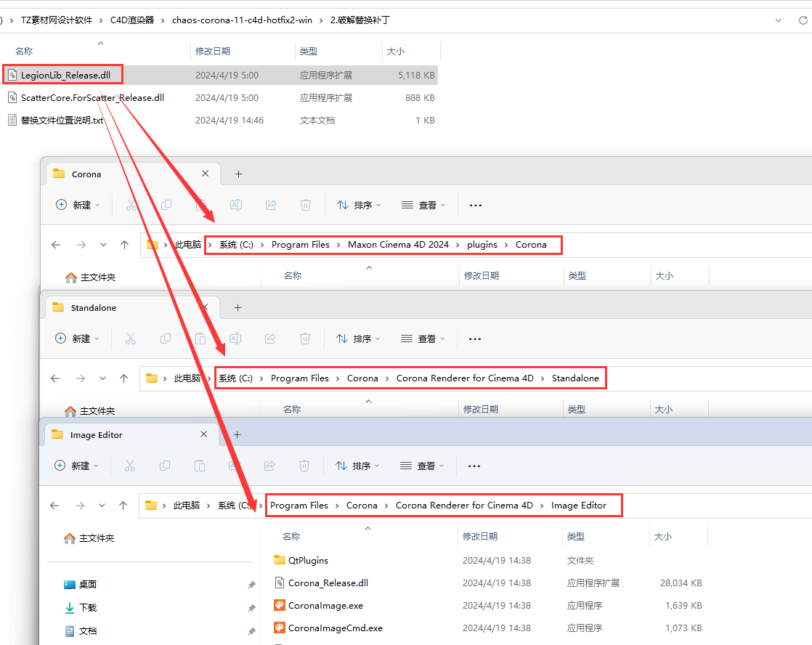Open the more options ellipsis in Image Editor window
Viewport: 812px width, 645px height.
point(474,466)
